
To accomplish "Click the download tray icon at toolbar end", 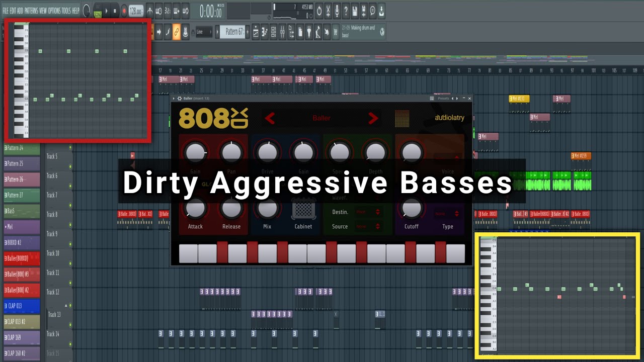I will (381, 10).
